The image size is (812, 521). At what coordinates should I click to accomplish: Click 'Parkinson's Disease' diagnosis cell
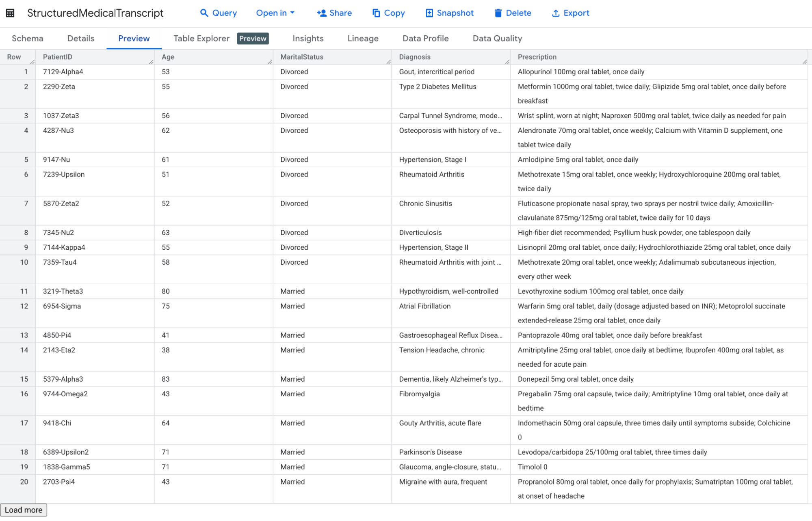451,452
